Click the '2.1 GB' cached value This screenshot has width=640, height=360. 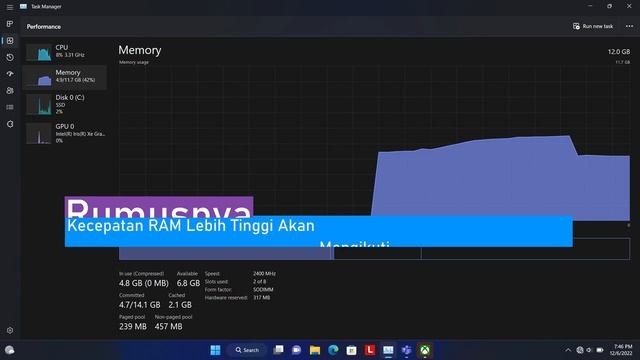point(180,305)
